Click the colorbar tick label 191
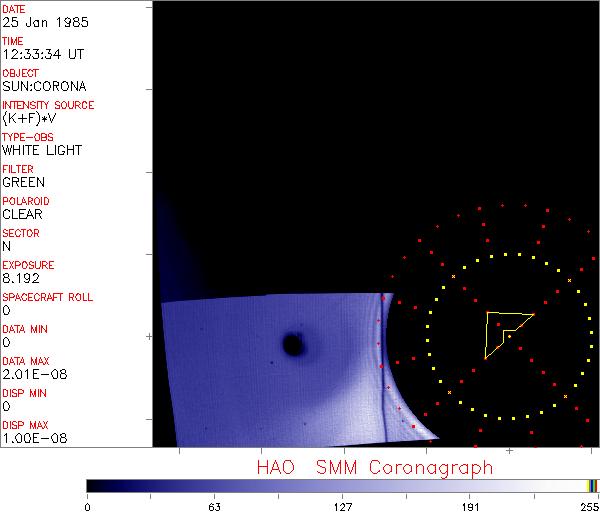Viewport: 600px width, 512px height. point(470,505)
